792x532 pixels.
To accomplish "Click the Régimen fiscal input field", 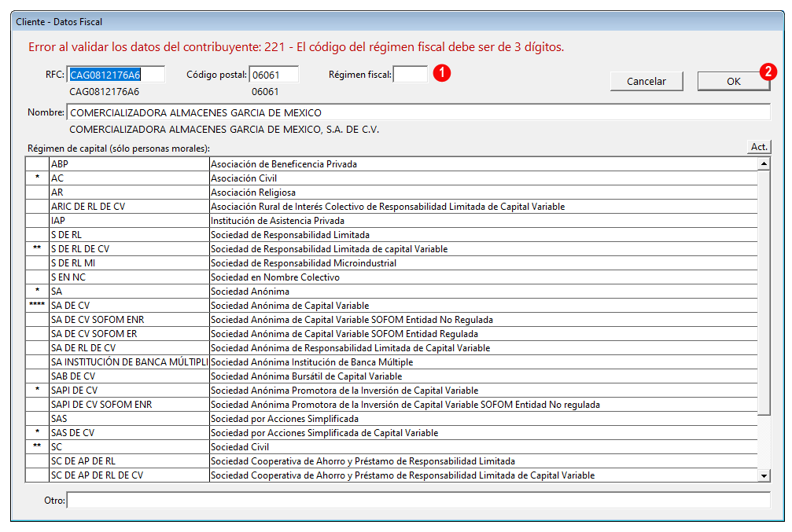I will (x=410, y=75).
